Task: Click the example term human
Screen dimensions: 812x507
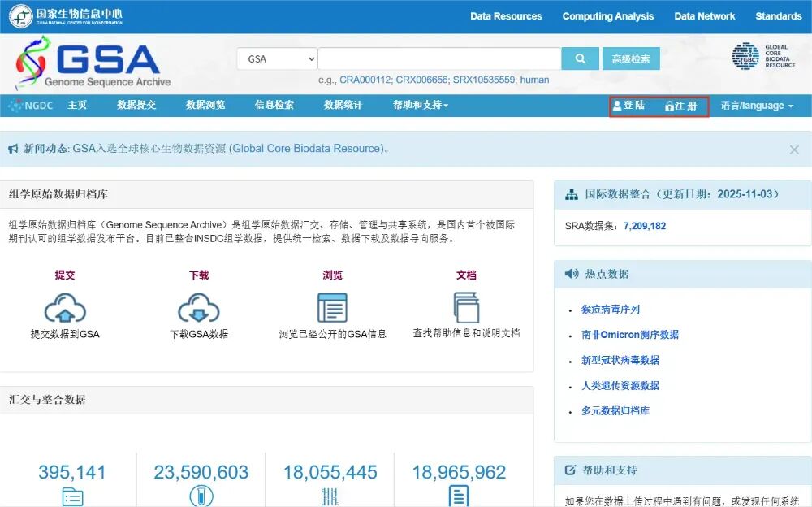Action: tap(534, 80)
